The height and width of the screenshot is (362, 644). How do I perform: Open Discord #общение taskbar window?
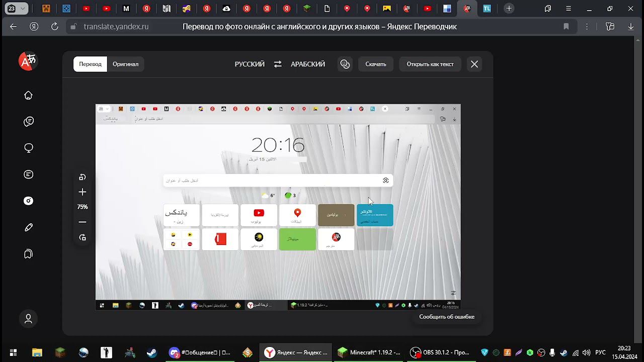point(200,352)
